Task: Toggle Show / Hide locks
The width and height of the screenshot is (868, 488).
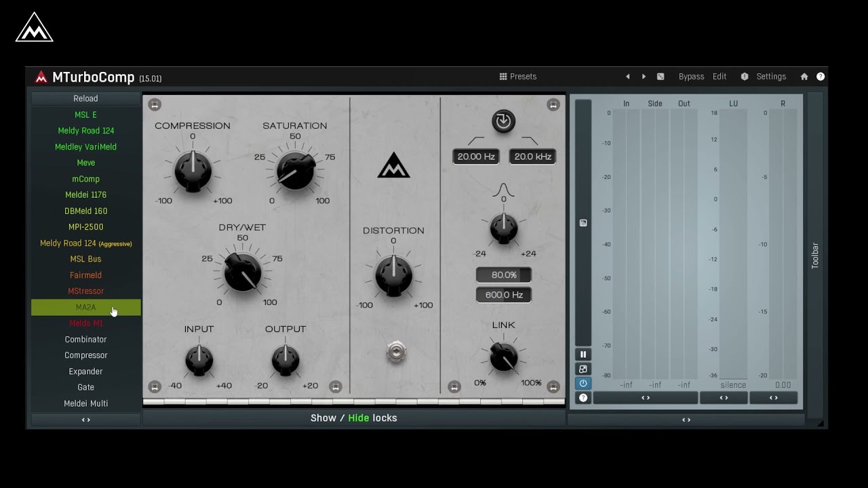Action: [353, 418]
